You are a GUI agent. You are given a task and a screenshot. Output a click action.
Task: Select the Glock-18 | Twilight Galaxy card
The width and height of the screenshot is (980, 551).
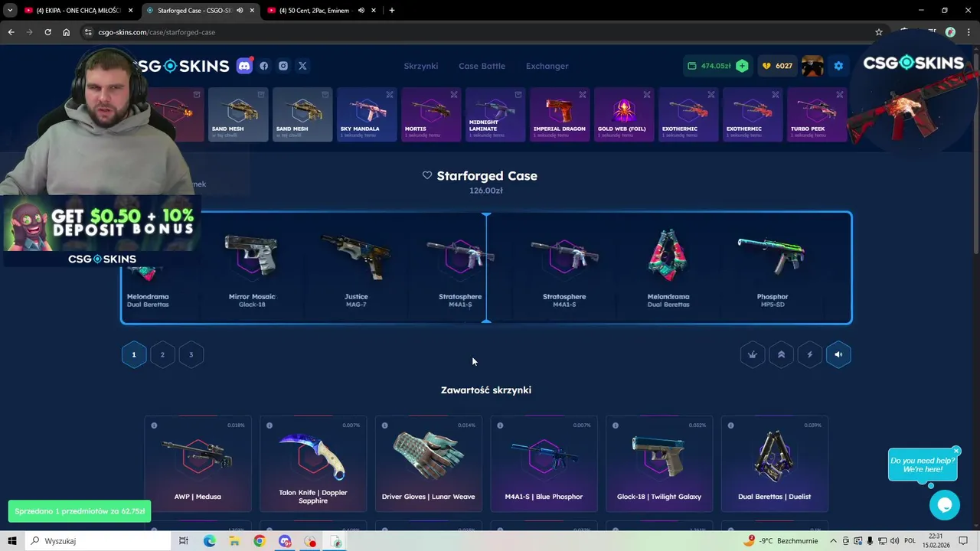pyautogui.click(x=659, y=464)
